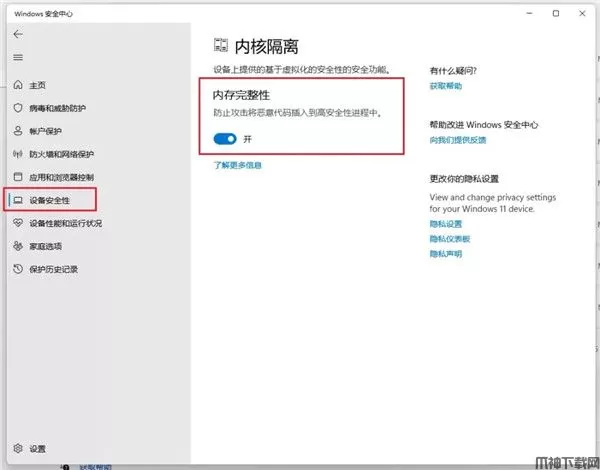Viewport: 600px width, 470px height.
Task: Click the 了解更多信息 link
Action: tap(237, 165)
